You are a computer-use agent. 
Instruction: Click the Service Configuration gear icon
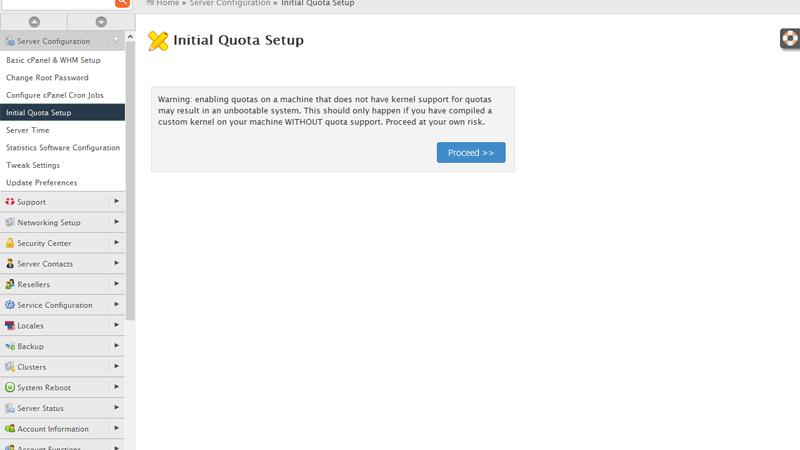coord(10,305)
